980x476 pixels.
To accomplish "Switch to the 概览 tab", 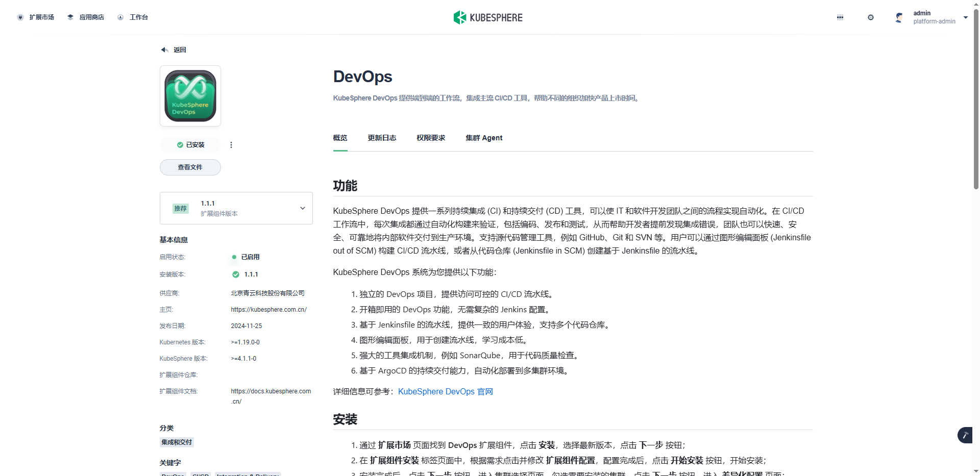I will pyautogui.click(x=340, y=138).
